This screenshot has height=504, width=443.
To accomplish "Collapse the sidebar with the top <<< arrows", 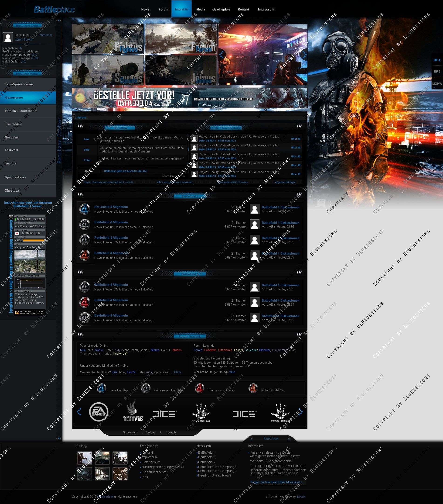I will coord(59,21).
